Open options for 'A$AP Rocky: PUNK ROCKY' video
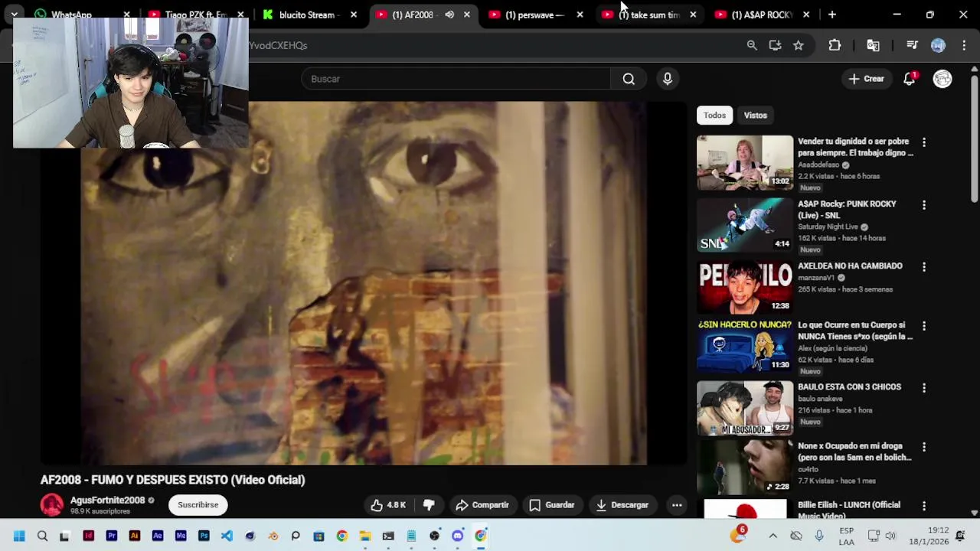This screenshot has width=980, height=551. point(924,205)
